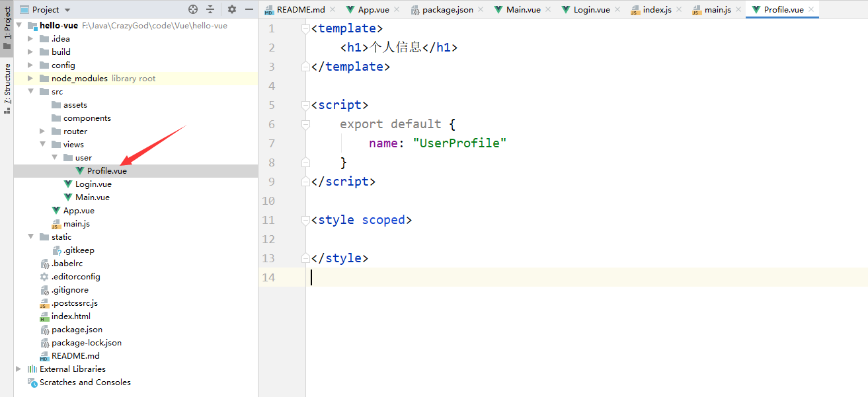Switch to Login.vue editor tab
Screen dimensions: 868x397
pos(592,9)
